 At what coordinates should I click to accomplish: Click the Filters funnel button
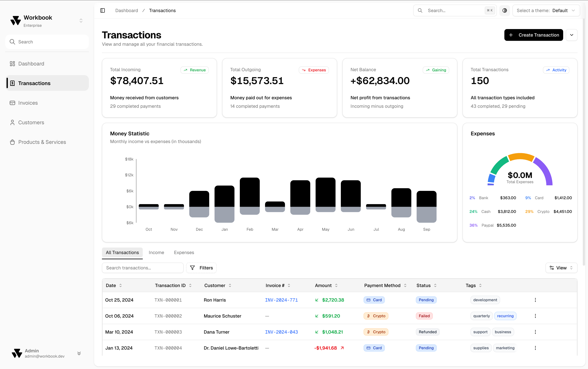pos(201,268)
